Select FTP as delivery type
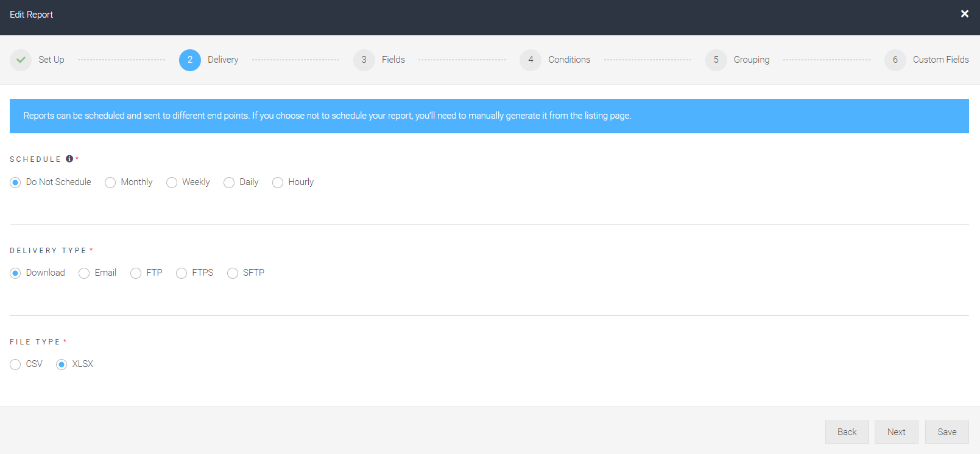The width and height of the screenshot is (980, 454). pyautogui.click(x=136, y=273)
